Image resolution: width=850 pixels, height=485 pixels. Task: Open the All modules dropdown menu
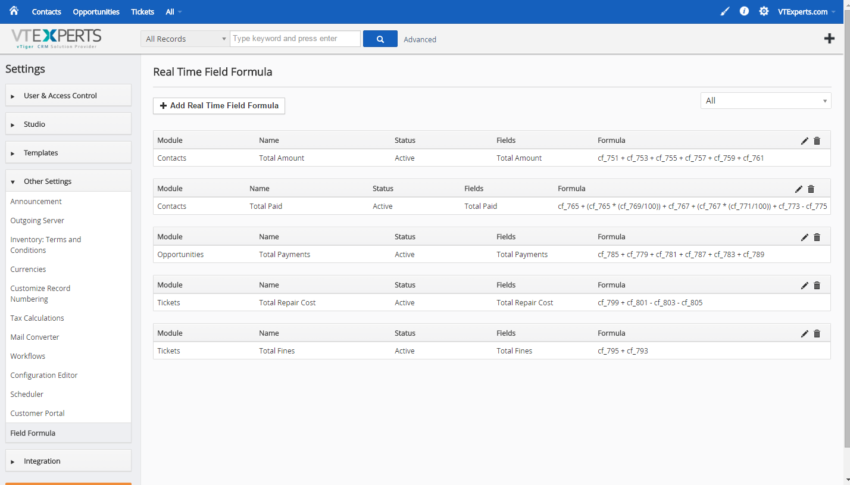click(173, 12)
